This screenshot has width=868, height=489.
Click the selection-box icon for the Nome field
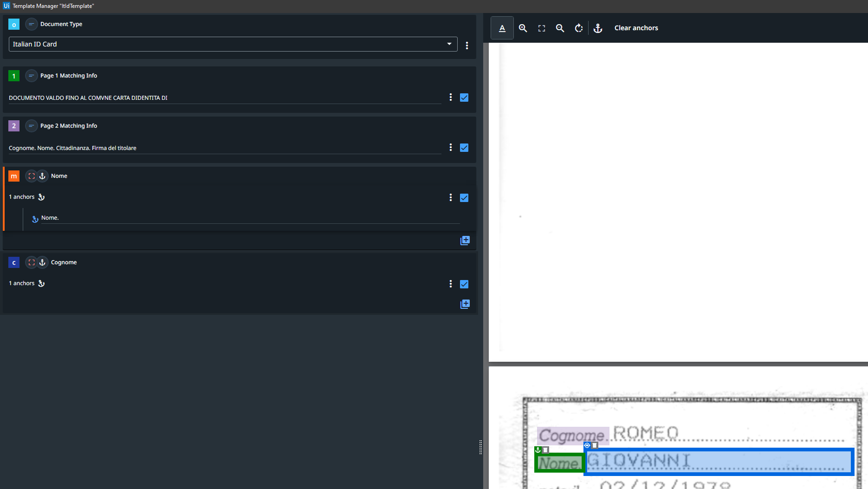pos(31,176)
